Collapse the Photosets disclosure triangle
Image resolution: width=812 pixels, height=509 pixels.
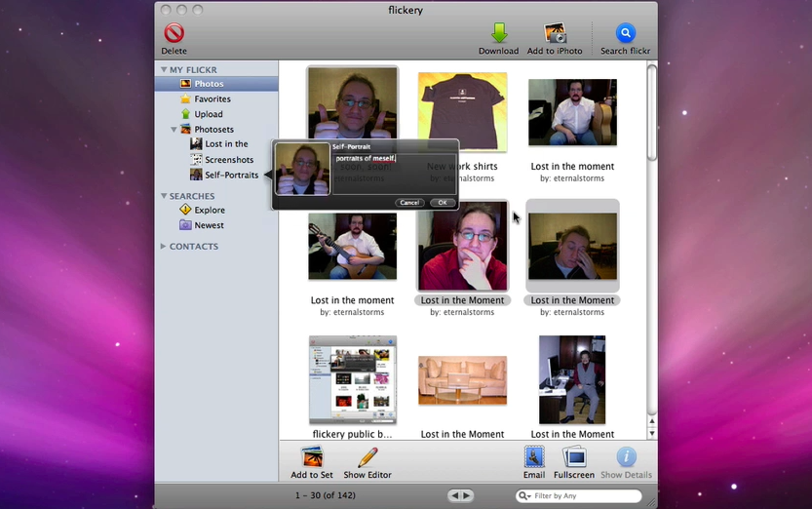click(174, 130)
